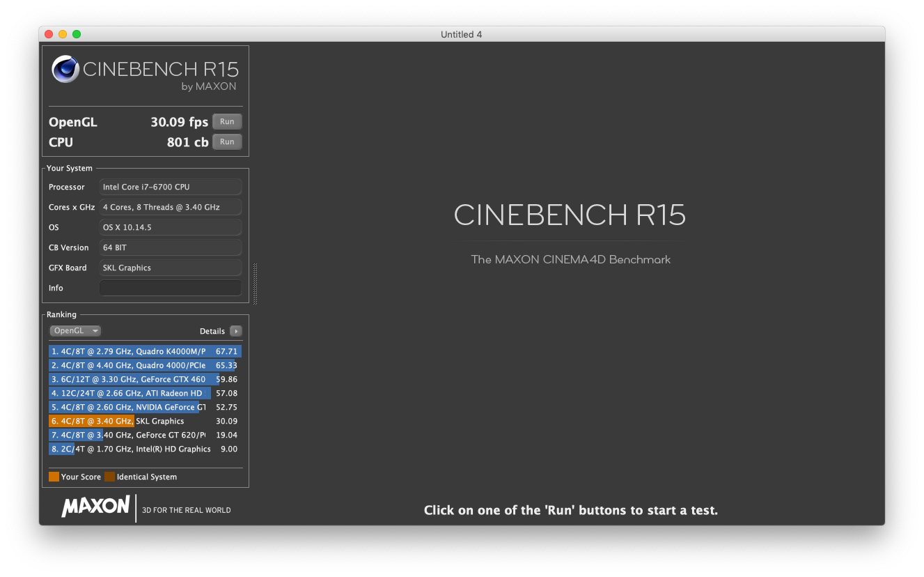
Task: Select the Quadro K4000M ranking entry
Action: click(145, 351)
